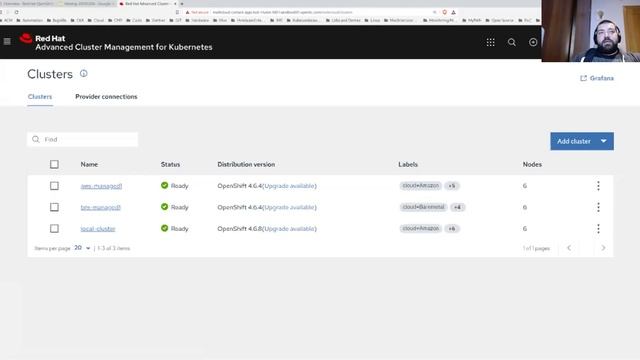Image resolution: width=640 pixels, height=360 pixels.
Task: Open the Grafana link
Action: tap(597, 78)
